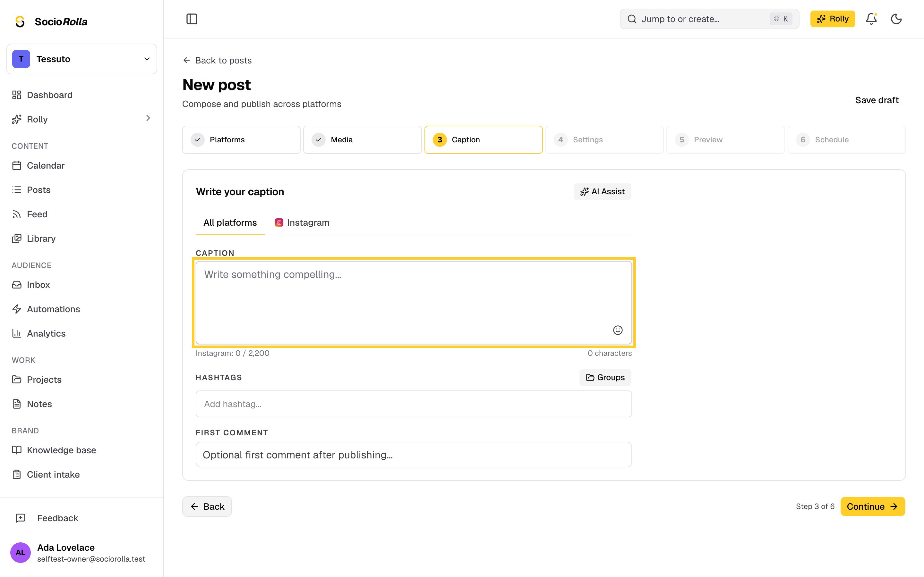The height and width of the screenshot is (577, 924).
Task: Jump to the Settings step
Action: (604, 140)
